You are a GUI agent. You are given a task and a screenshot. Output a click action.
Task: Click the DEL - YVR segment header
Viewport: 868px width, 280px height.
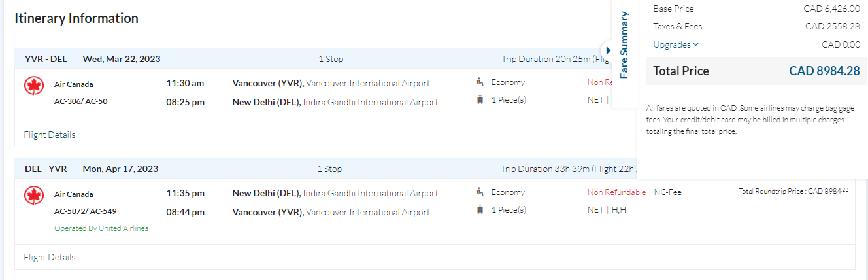tap(46, 169)
